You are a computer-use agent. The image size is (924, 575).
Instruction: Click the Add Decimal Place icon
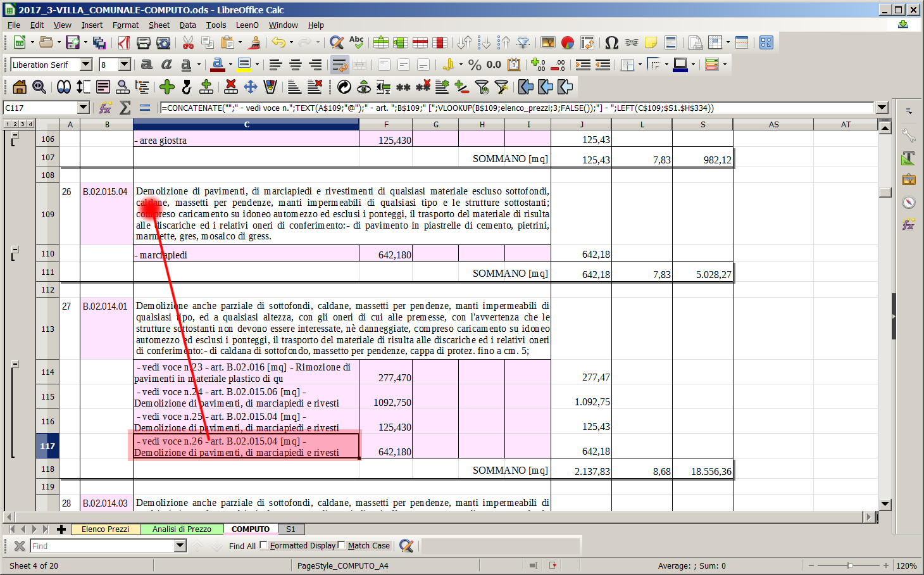pos(538,65)
